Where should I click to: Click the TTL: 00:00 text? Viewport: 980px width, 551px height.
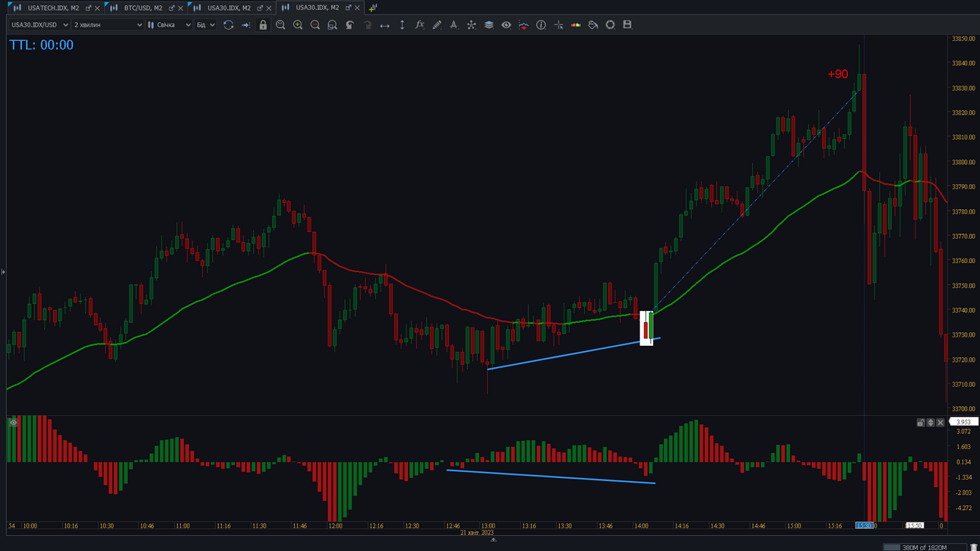point(41,45)
